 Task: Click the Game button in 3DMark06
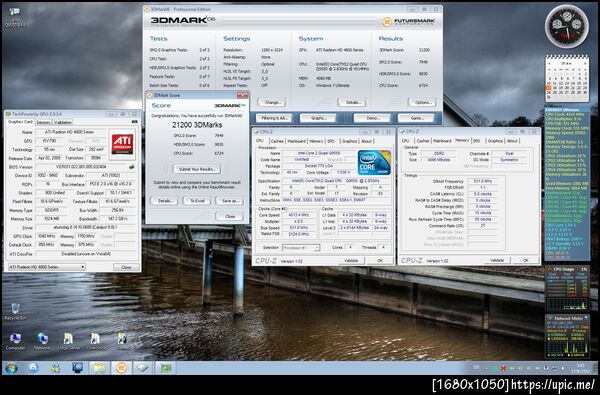[x=416, y=118]
